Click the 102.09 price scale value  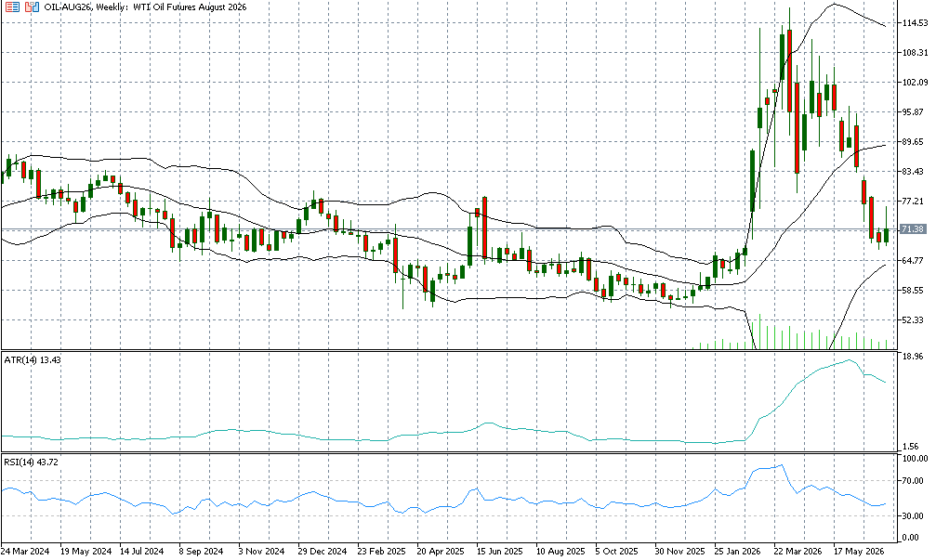tap(916, 83)
